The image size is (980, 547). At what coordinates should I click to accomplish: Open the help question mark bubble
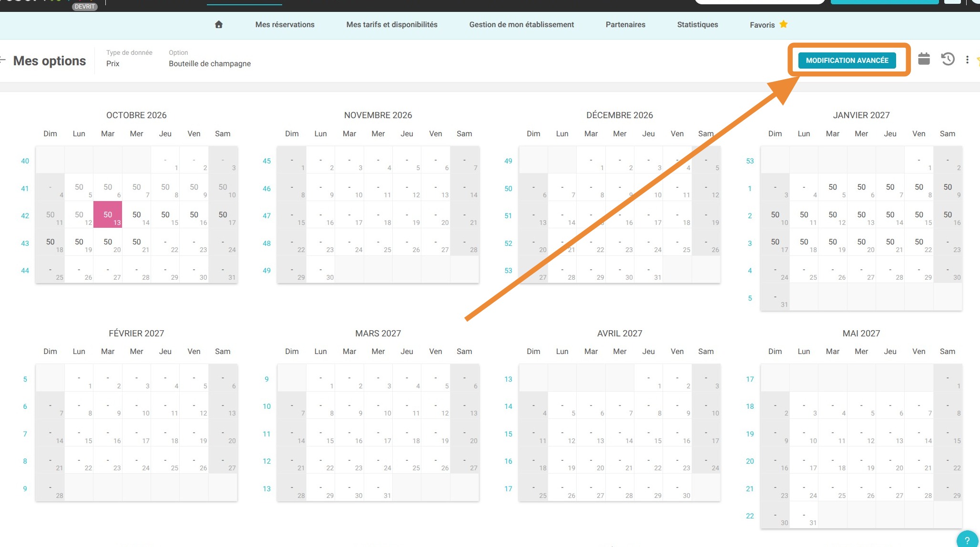coord(967,540)
